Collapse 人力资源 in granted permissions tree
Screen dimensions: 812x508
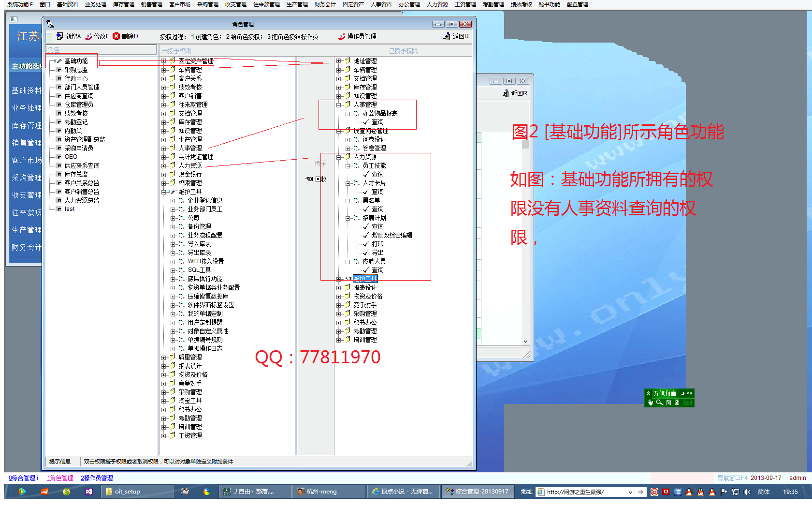tap(339, 157)
